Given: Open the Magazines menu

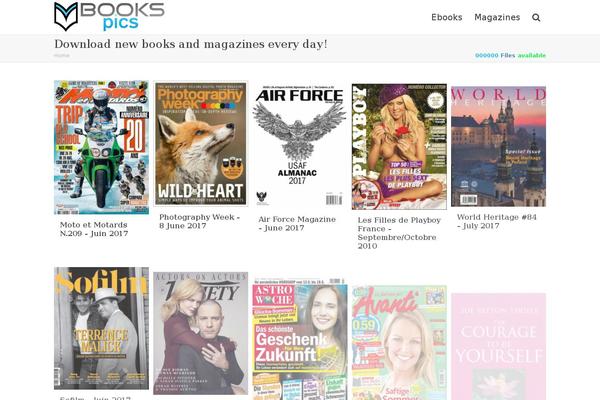Looking at the screenshot, I should 497,17.
